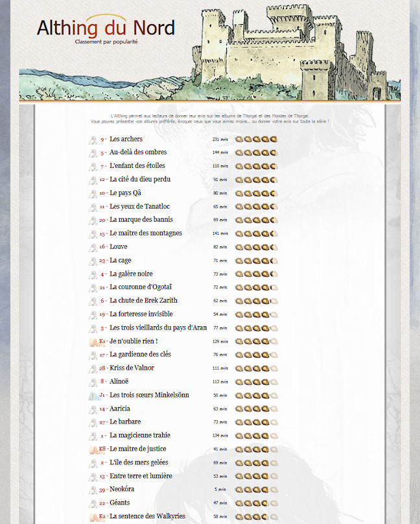This screenshot has height=524, width=420.
Task: Go to La galère noire album
Action: pyautogui.click(x=131, y=274)
